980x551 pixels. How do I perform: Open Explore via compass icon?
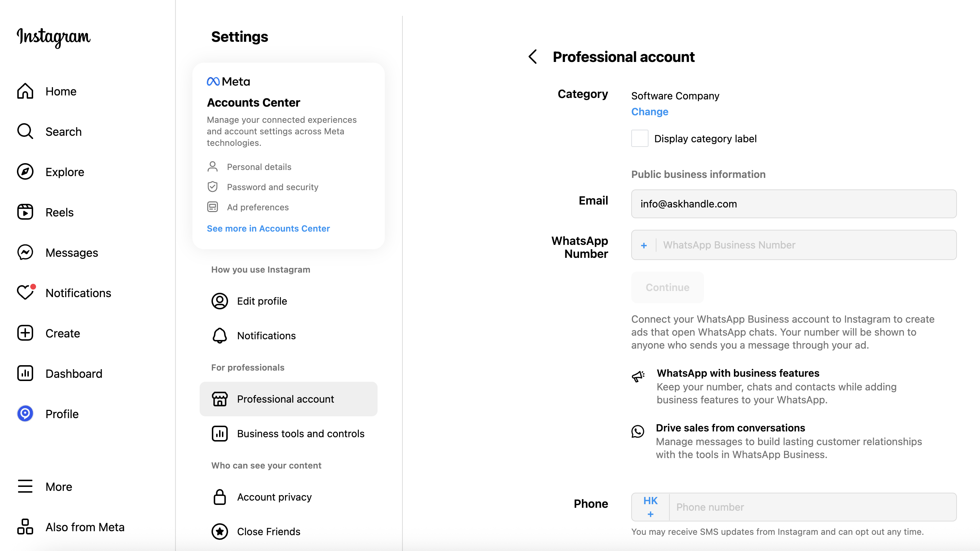pos(25,172)
